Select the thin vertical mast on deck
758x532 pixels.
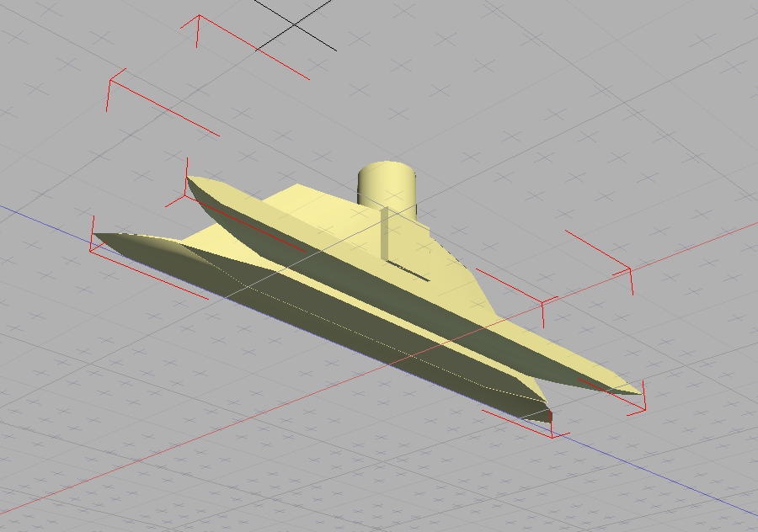[384, 233]
